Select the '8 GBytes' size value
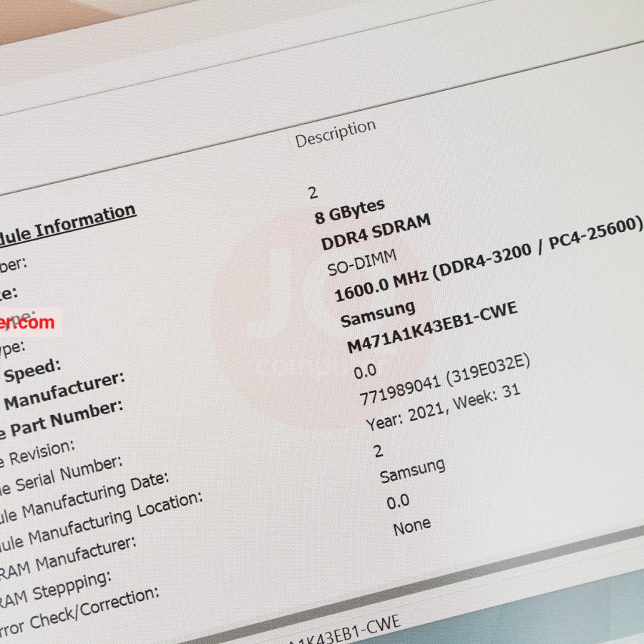This screenshot has width=644, height=644. [350, 211]
